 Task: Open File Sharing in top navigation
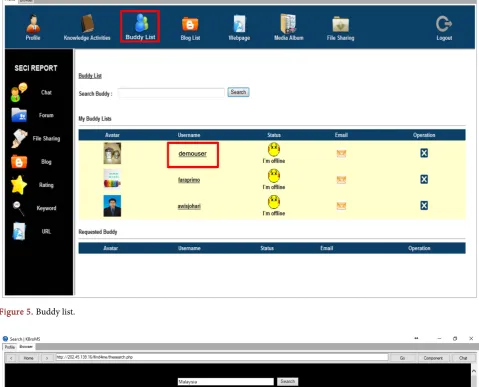[x=340, y=24]
